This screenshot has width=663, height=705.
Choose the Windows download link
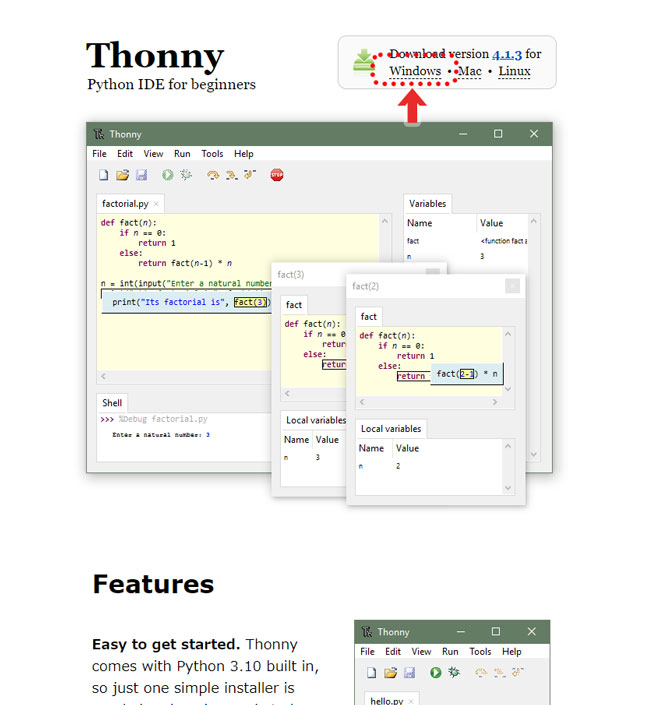(x=415, y=71)
